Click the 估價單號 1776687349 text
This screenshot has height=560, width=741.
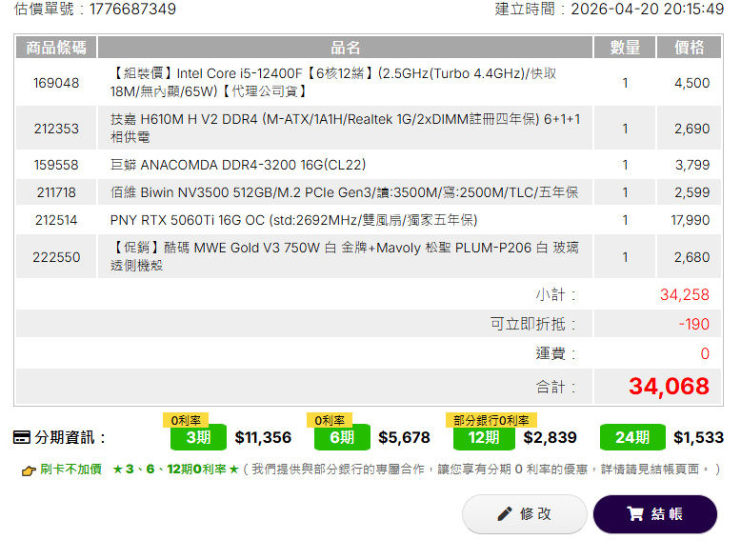[95, 9]
